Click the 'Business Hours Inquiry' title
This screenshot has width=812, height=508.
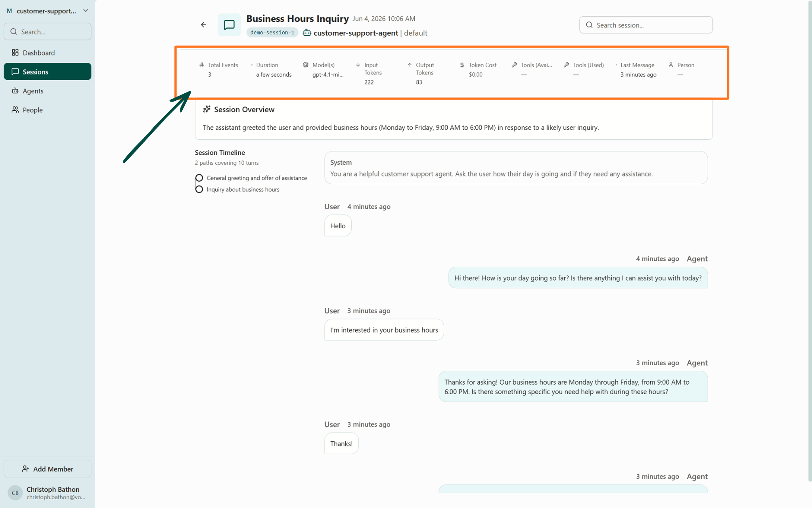point(297,19)
